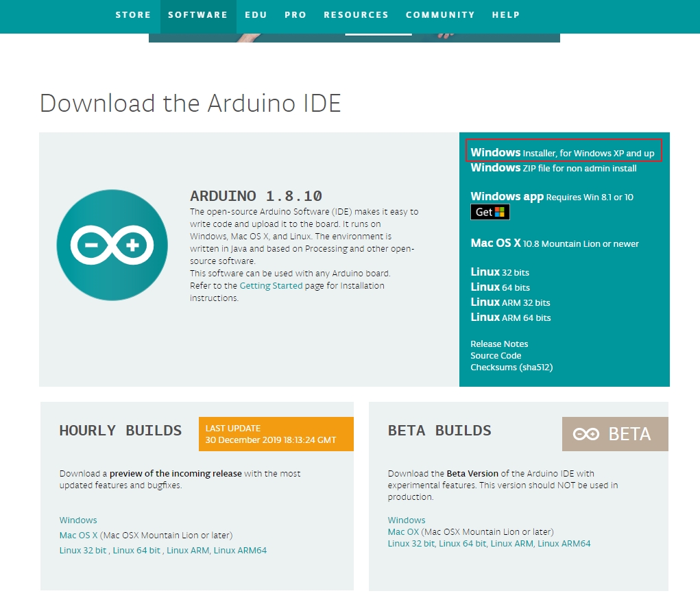Click the LAST UPDATE orange banner
This screenshot has width=700, height=600.
tap(276, 434)
